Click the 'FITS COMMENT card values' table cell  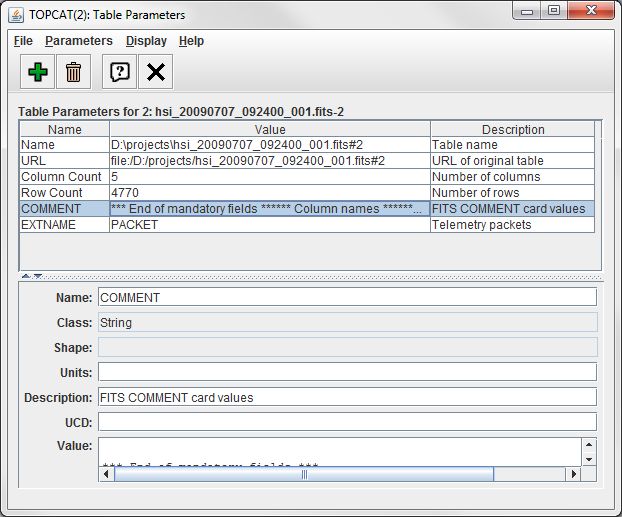coord(513,209)
